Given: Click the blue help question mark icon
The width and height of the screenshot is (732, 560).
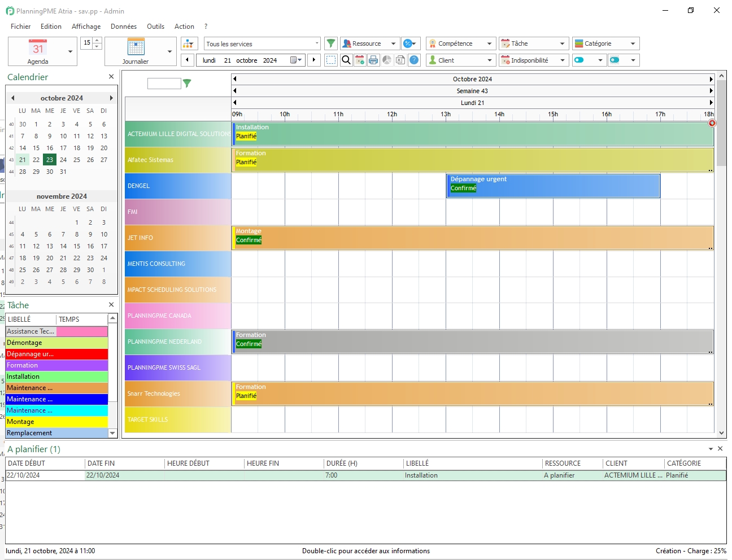Looking at the screenshot, I should click(x=414, y=60).
